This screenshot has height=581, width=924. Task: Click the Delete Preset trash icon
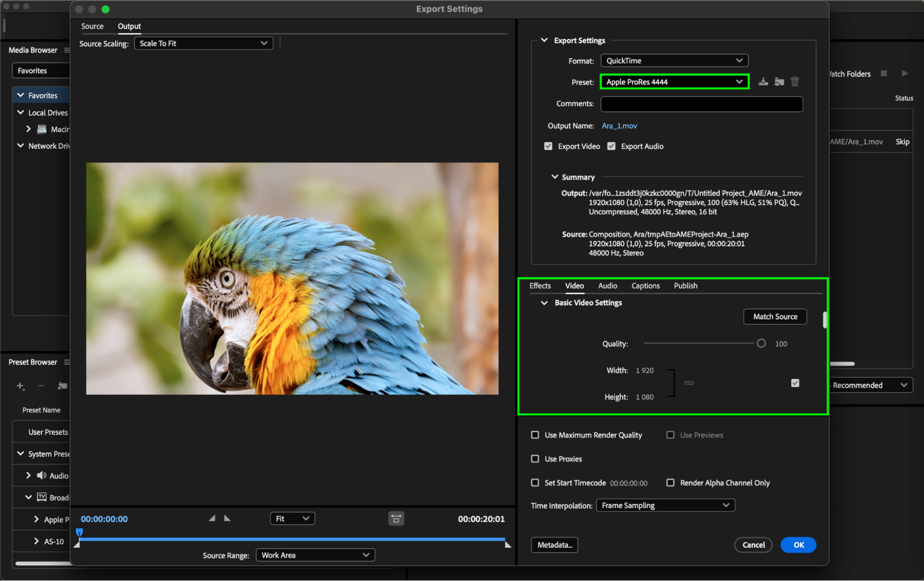(x=795, y=82)
